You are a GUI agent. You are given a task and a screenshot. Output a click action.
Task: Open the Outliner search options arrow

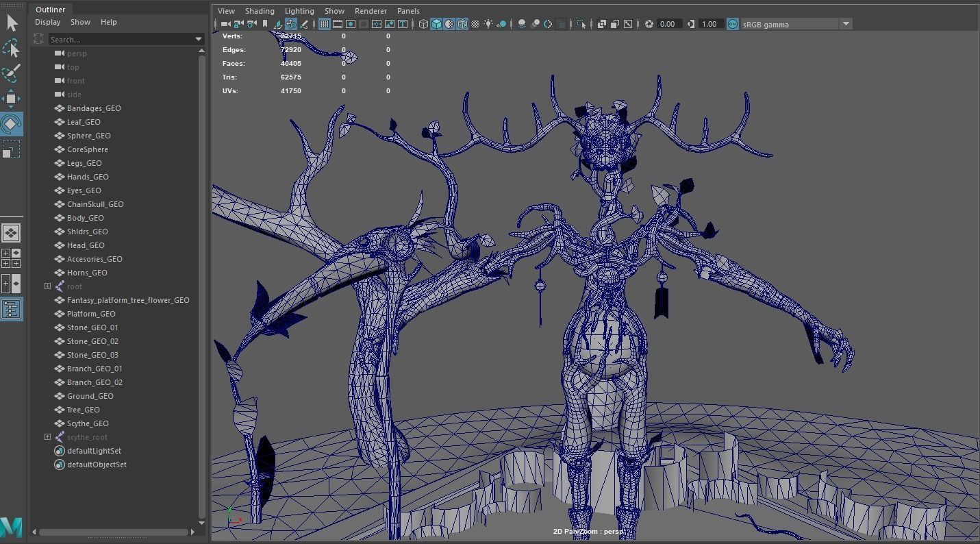pos(199,40)
